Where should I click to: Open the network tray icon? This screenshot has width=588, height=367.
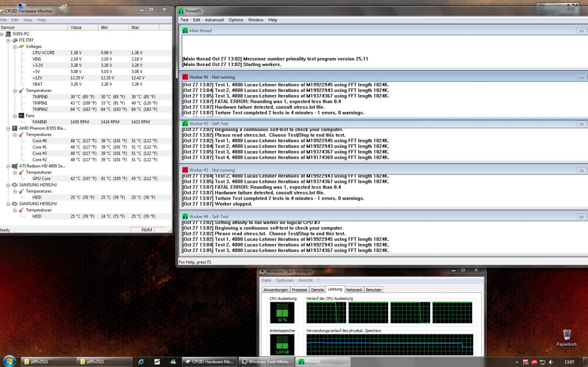pyautogui.click(x=542, y=362)
